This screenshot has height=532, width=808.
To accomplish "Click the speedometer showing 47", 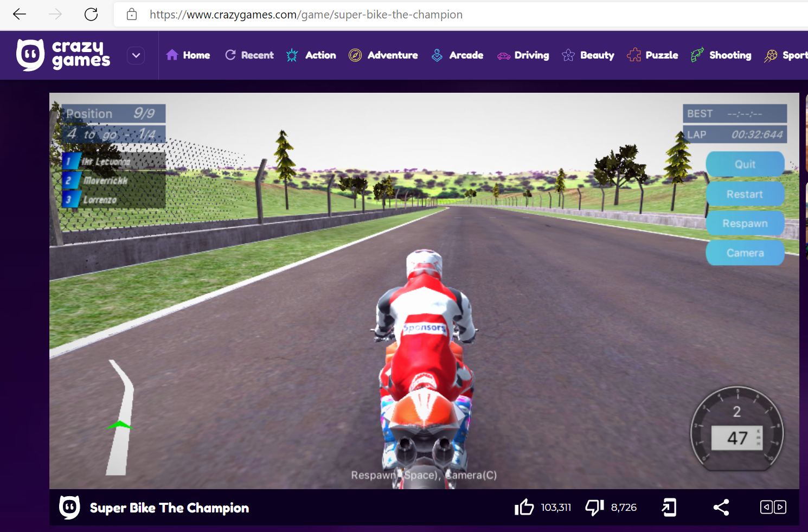I will tap(737, 428).
